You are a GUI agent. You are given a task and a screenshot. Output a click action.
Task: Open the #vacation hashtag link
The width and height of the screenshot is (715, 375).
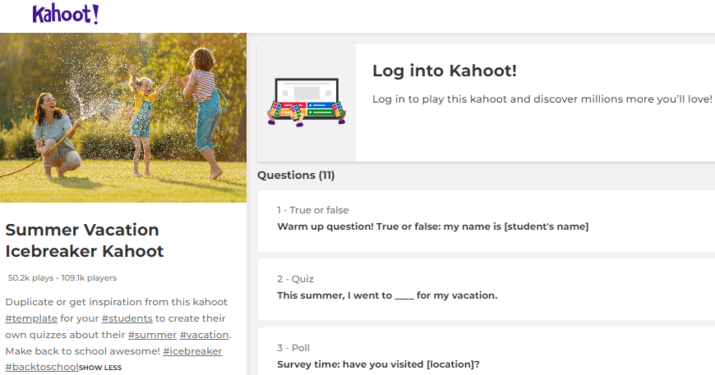click(x=204, y=335)
